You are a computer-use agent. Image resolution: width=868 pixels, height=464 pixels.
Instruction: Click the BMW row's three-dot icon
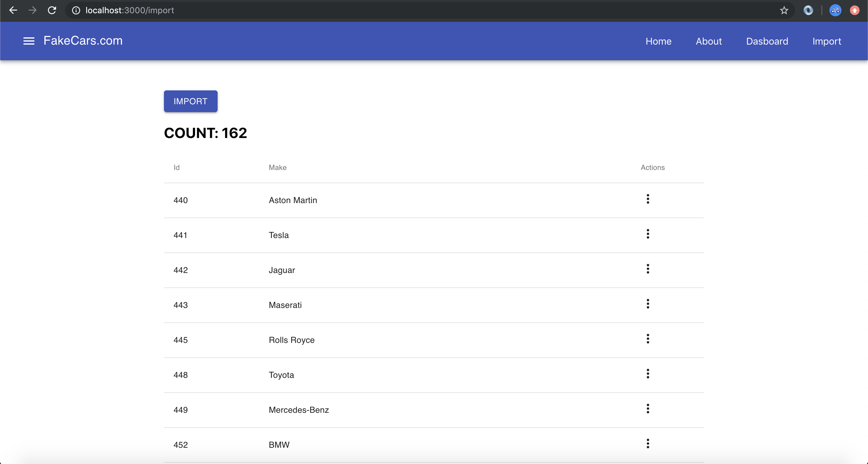(x=648, y=444)
